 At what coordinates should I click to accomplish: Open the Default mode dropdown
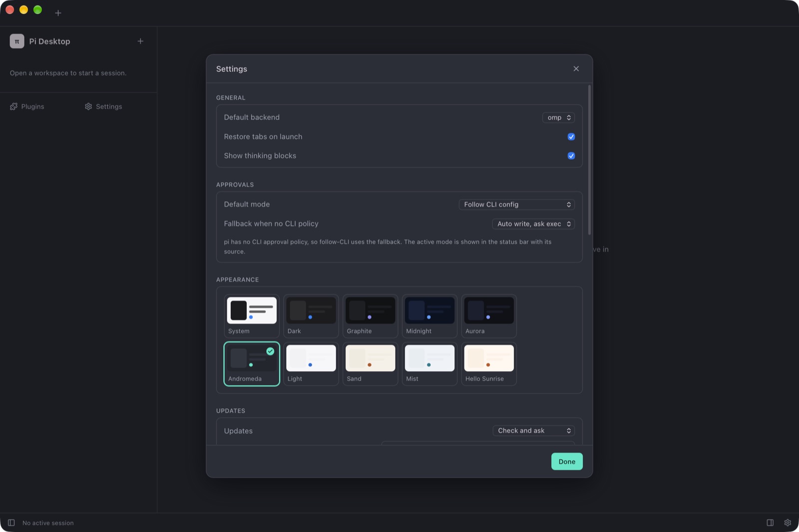click(x=517, y=205)
